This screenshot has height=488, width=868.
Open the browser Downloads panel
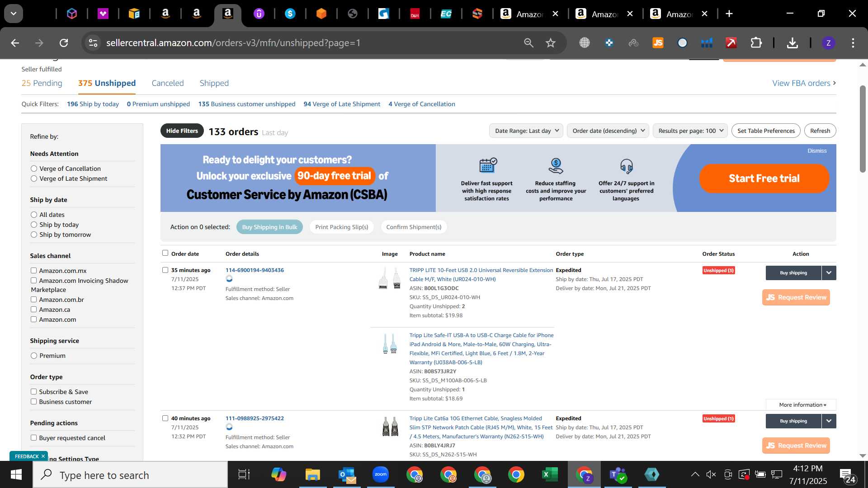coord(792,43)
